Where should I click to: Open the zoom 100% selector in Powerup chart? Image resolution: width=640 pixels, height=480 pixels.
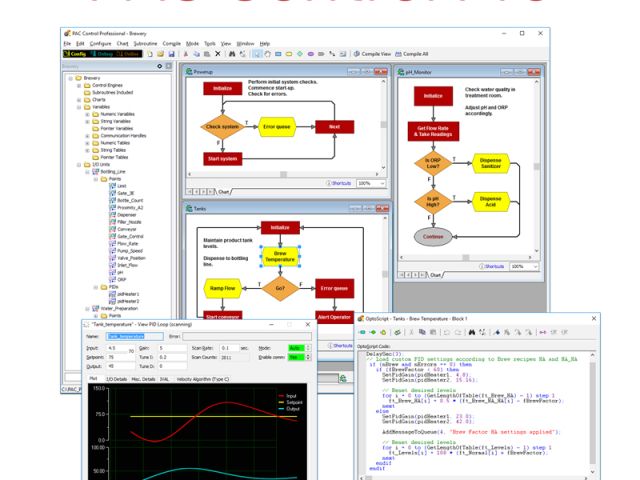coord(370,183)
